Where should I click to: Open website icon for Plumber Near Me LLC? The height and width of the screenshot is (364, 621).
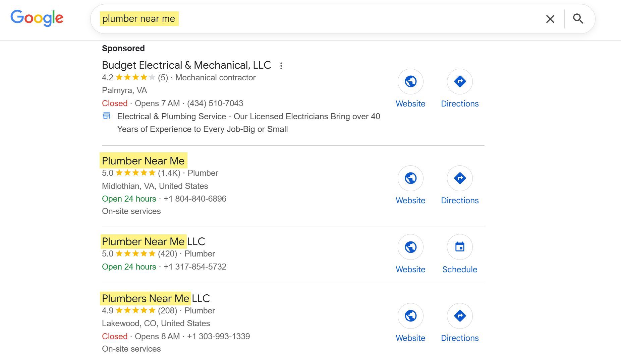click(410, 247)
